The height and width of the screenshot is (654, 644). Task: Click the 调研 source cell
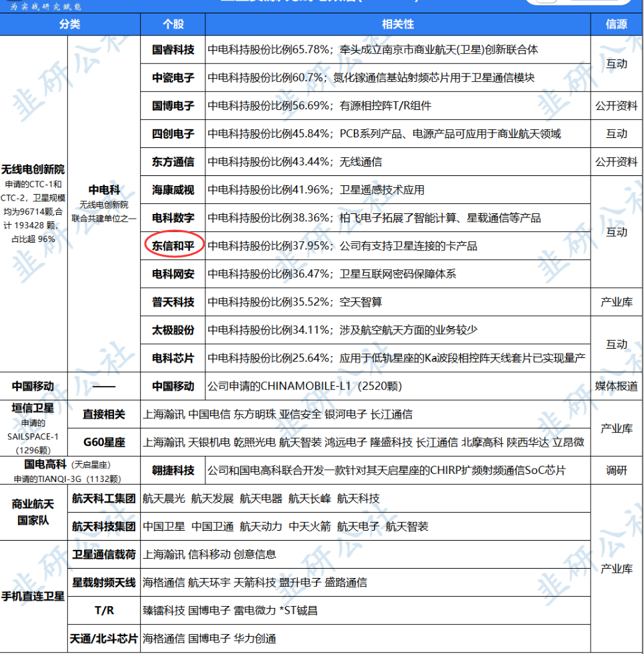point(617,471)
